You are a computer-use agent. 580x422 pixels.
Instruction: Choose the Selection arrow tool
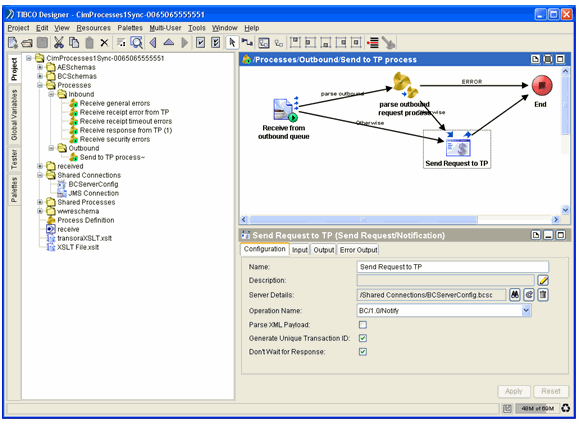(x=232, y=43)
